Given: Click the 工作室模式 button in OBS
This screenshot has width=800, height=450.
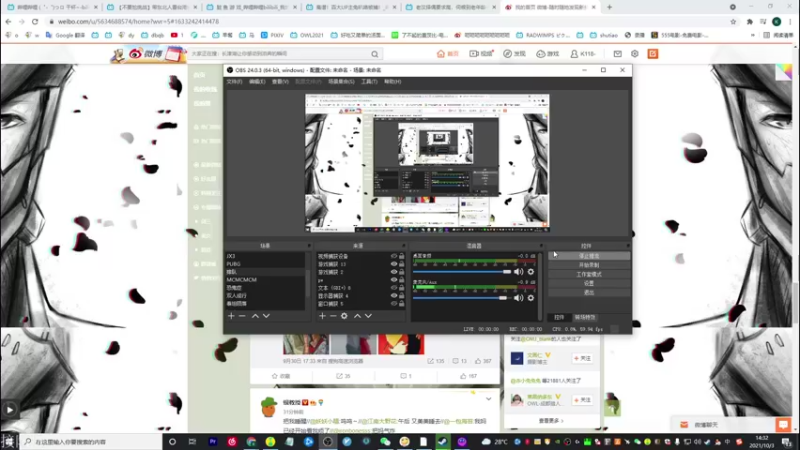Looking at the screenshot, I should tap(589, 274).
